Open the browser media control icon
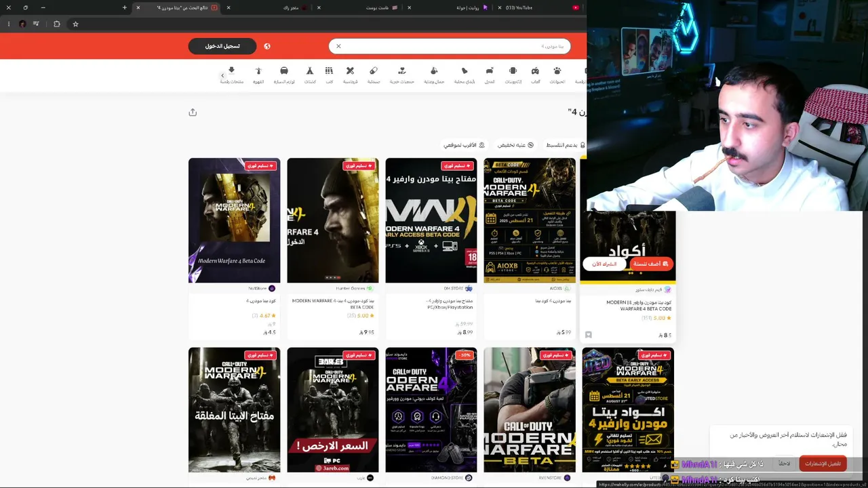Image resolution: width=868 pixels, height=488 pixels. (x=36, y=24)
